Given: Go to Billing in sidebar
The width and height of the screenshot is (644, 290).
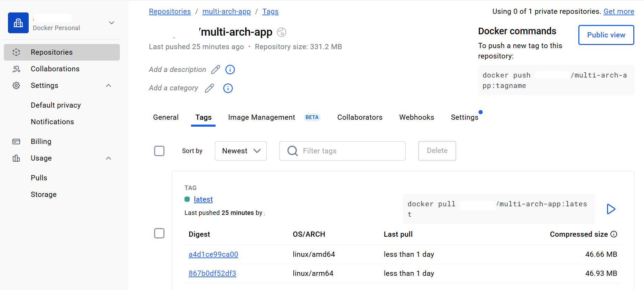Looking at the screenshot, I should pyautogui.click(x=41, y=142).
